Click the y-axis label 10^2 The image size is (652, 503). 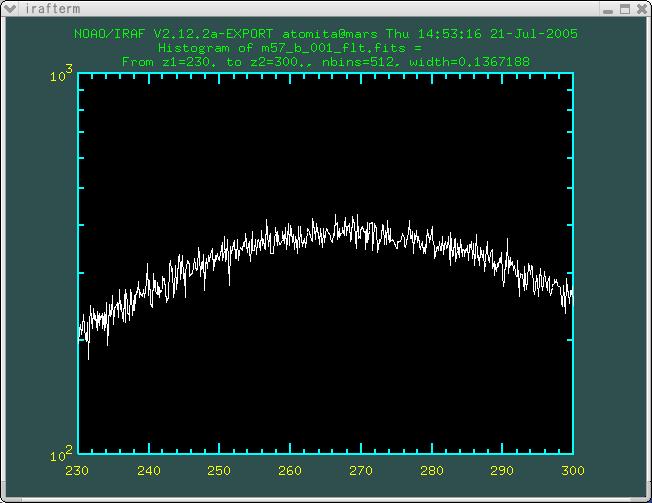click(61, 454)
